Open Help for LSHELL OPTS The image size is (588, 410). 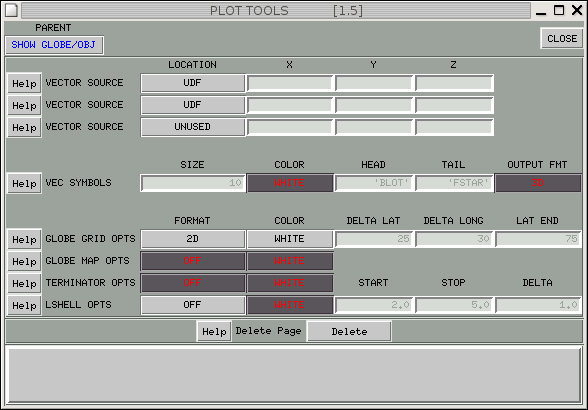pos(24,305)
